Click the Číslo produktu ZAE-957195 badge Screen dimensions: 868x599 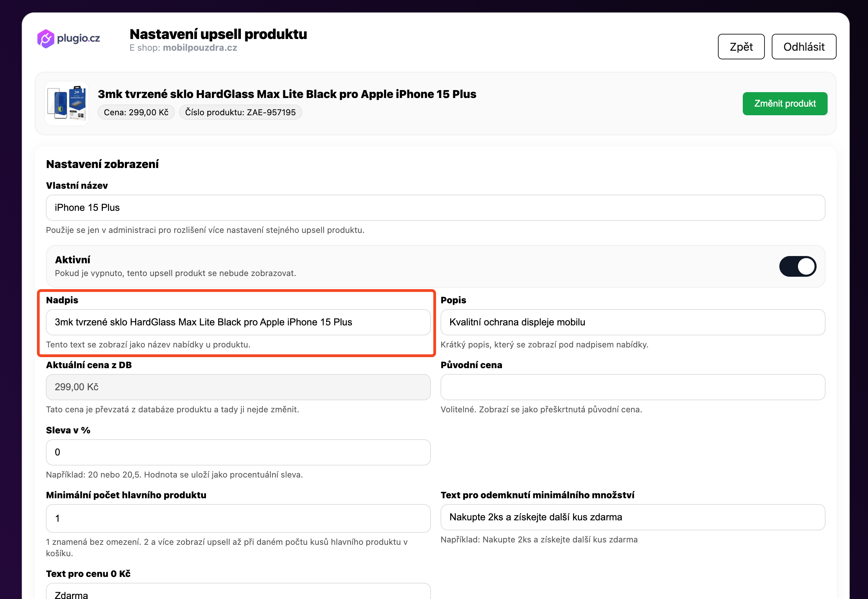240,112
